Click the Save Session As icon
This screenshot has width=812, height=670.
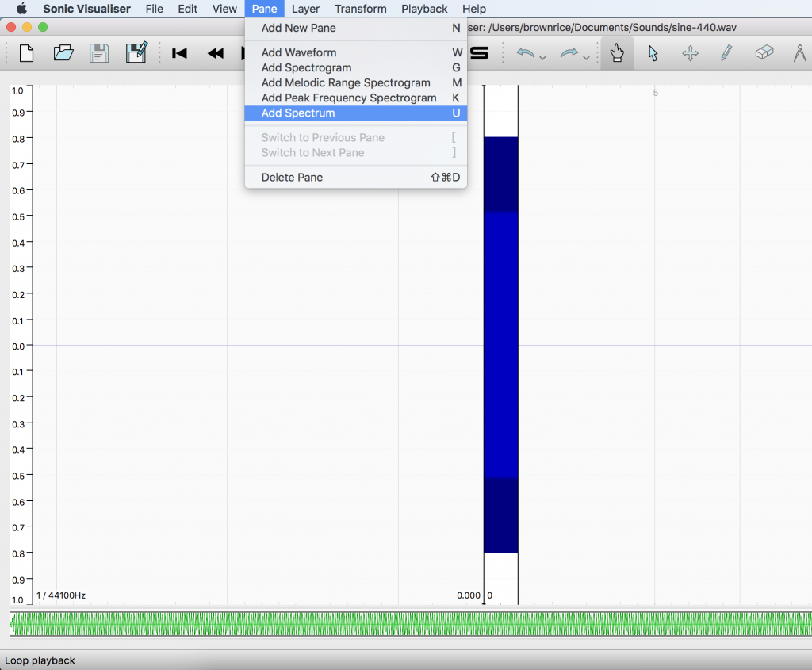(136, 52)
